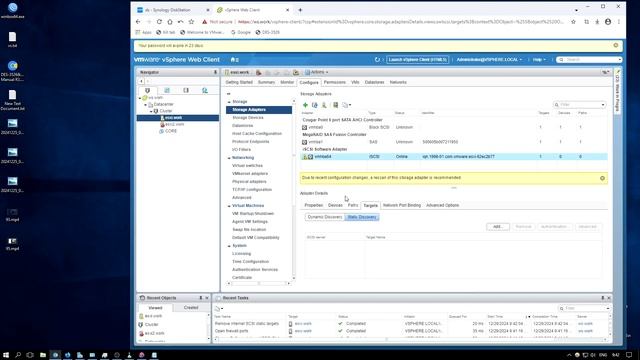Click the Recent Tasks filter field

pyautogui.click(x=584, y=309)
